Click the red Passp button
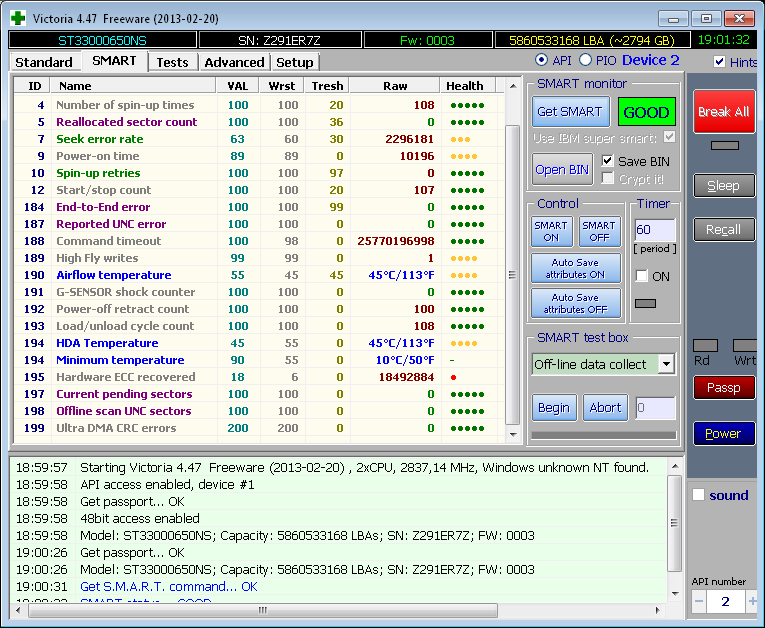Screen dimensions: 765x628 click(x=723, y=387)
